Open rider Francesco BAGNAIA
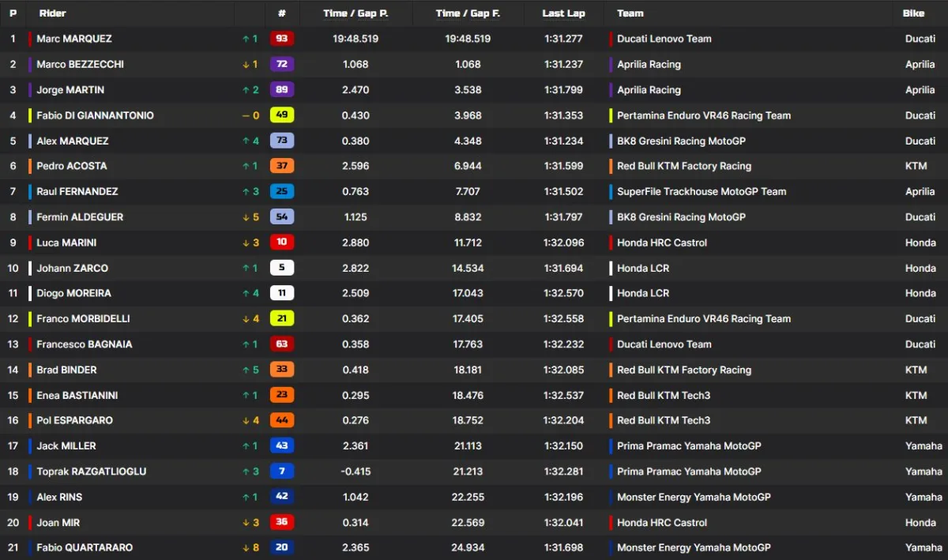 pos(85,344)
